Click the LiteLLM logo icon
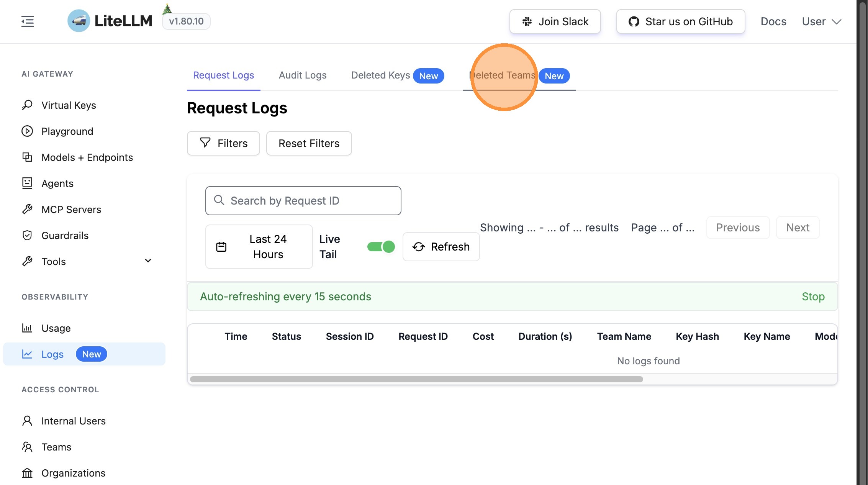868x485 pixels. coord(79,21)
